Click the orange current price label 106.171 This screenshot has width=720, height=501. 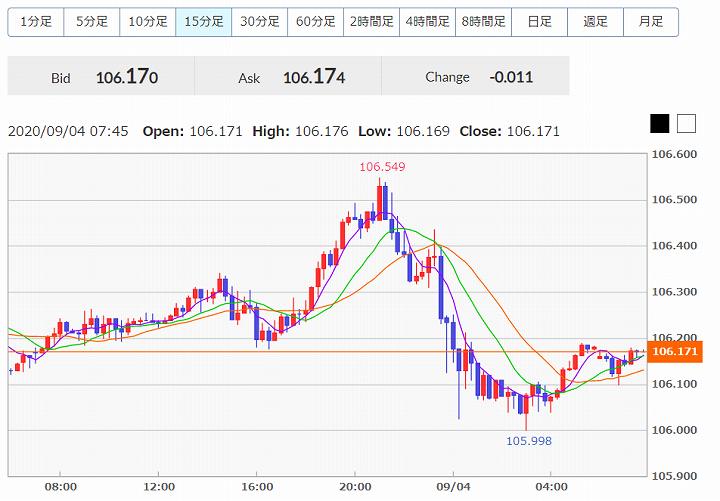coord(675,352)
